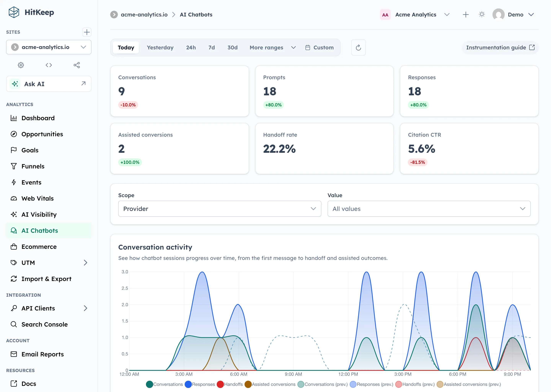Toggle Handoffs (prev.) series in legend
551x392 pixels.
415,384
